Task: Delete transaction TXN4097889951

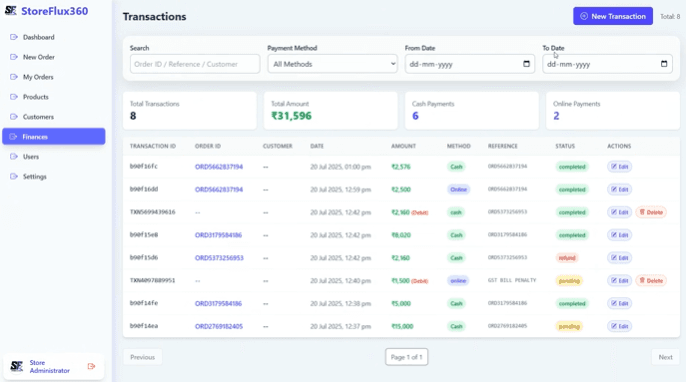Action: coord(651,280)
